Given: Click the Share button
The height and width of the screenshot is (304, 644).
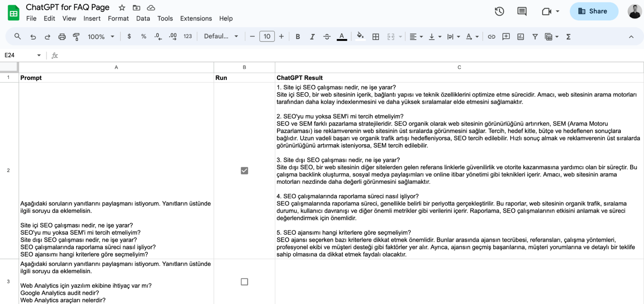Looking at the screenshot, I should (594, 11).
